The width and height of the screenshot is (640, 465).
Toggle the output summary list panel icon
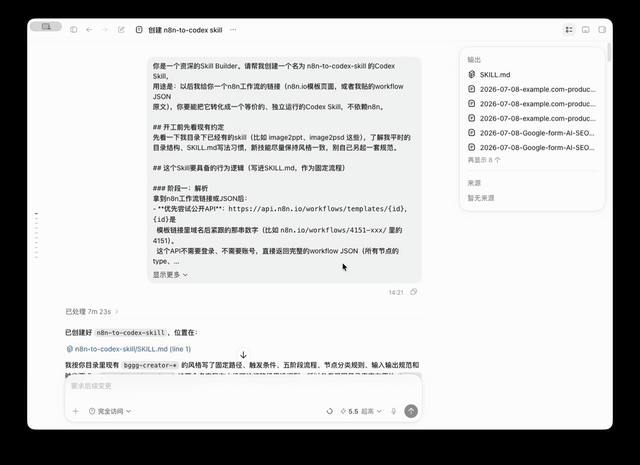(569, 30)
